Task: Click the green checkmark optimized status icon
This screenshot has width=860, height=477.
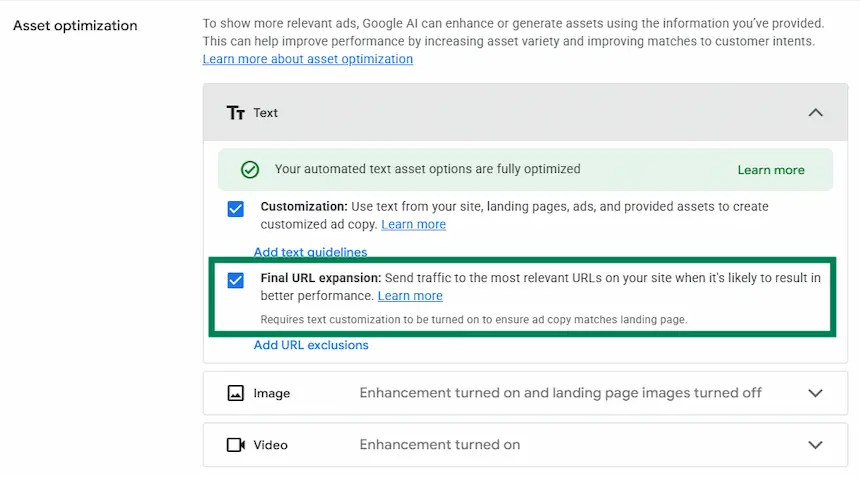Action: (x=250, y=170)
